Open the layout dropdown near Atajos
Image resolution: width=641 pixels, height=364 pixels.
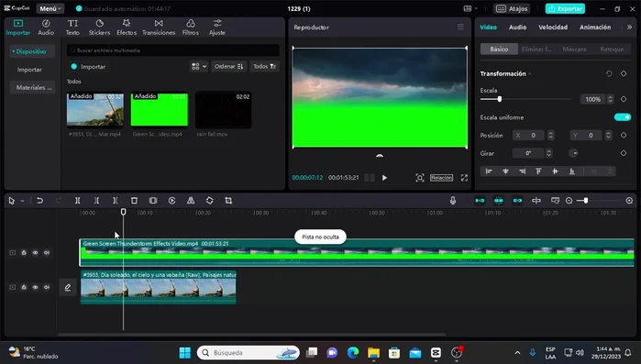[470, 8]
